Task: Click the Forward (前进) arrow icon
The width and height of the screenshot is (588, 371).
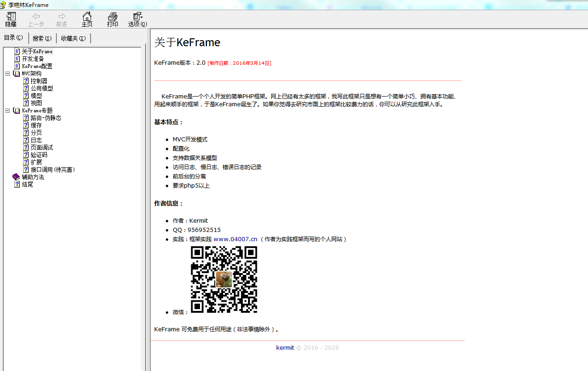Action: point(61,17)
